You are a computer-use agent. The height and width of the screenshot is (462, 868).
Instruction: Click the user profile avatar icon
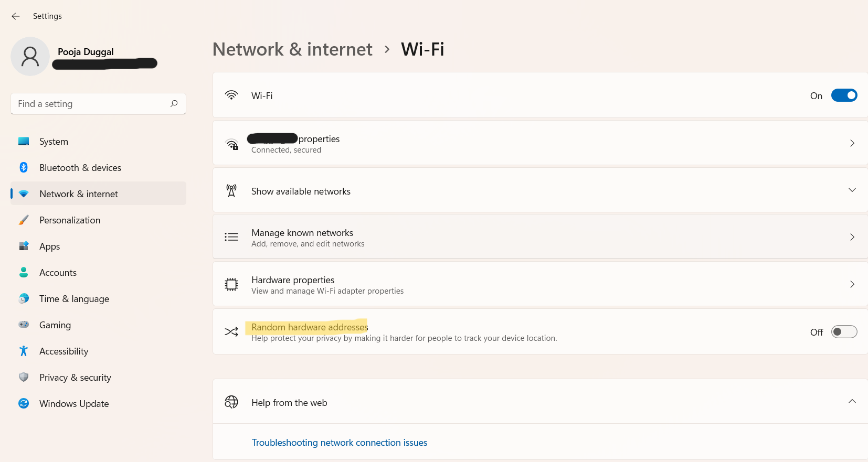pyautogui.click(x=30, y=56)
